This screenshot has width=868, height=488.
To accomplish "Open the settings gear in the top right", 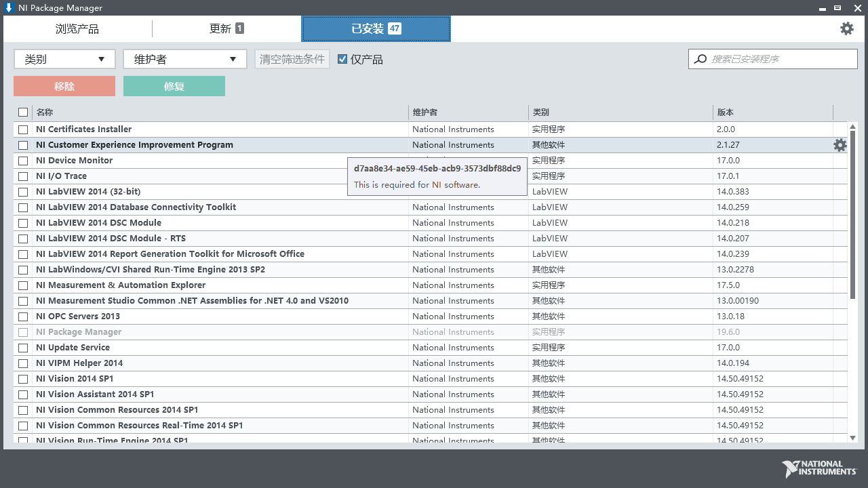I will (x=847, y=28).
